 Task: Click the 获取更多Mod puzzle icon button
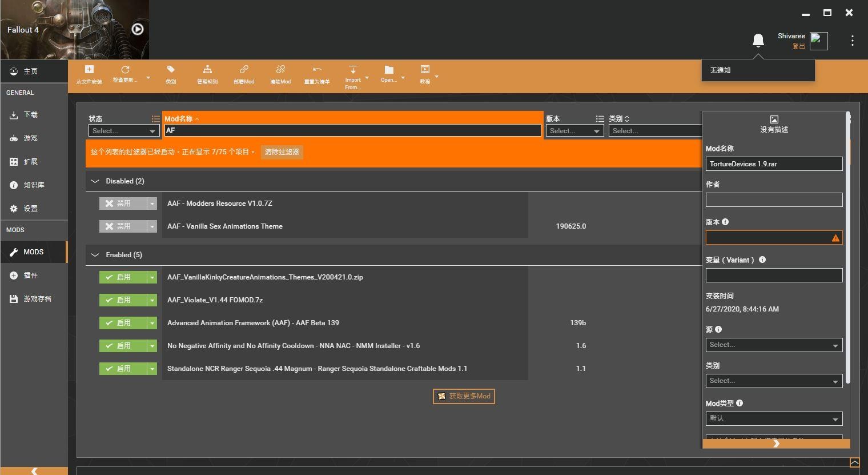click(464, 396)
